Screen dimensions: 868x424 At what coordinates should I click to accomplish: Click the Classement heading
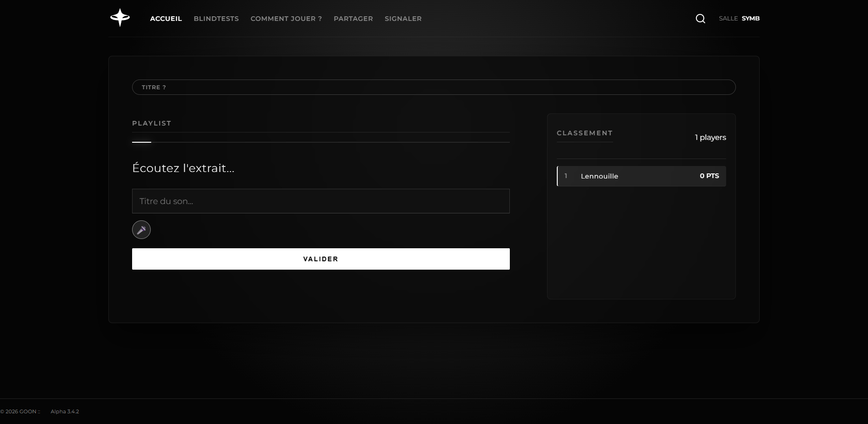pyautogui.click(x=585, y=133)
